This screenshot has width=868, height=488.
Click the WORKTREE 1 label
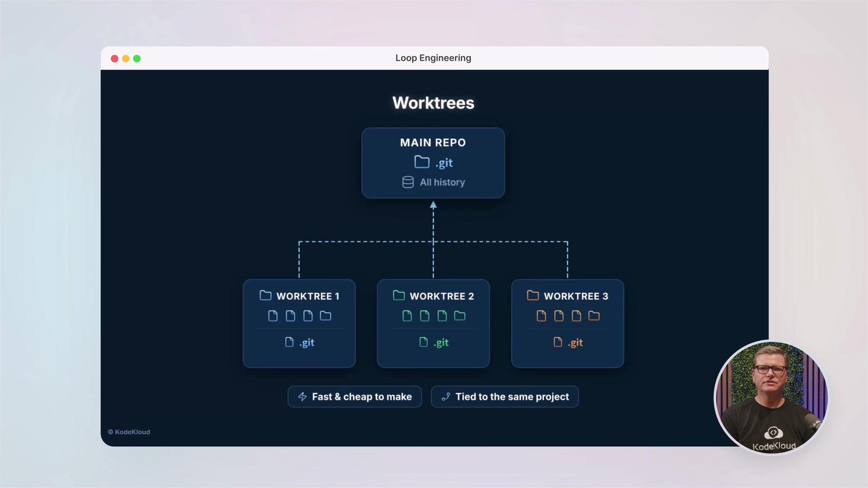point(308,296)
